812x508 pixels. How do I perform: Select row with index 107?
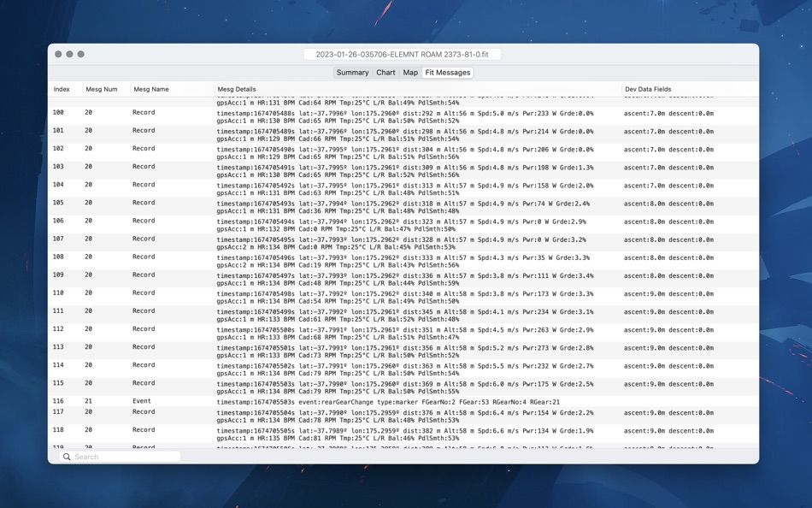coord(403,243)
